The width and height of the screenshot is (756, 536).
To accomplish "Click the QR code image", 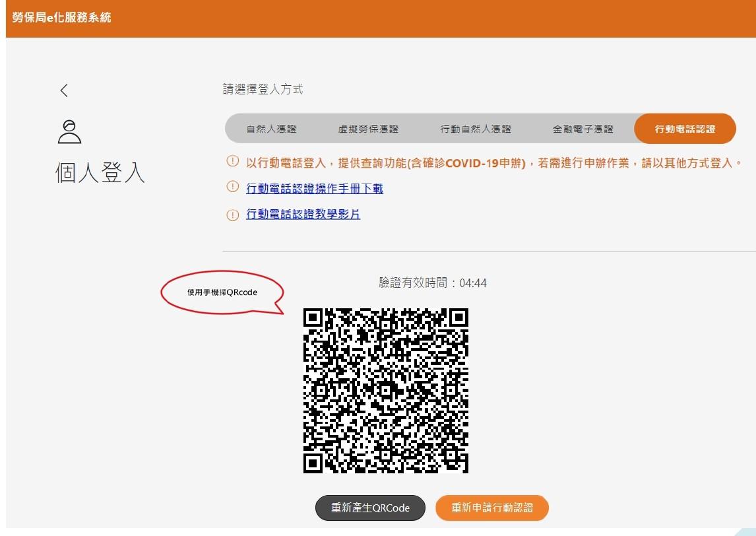I will [386, 391].
